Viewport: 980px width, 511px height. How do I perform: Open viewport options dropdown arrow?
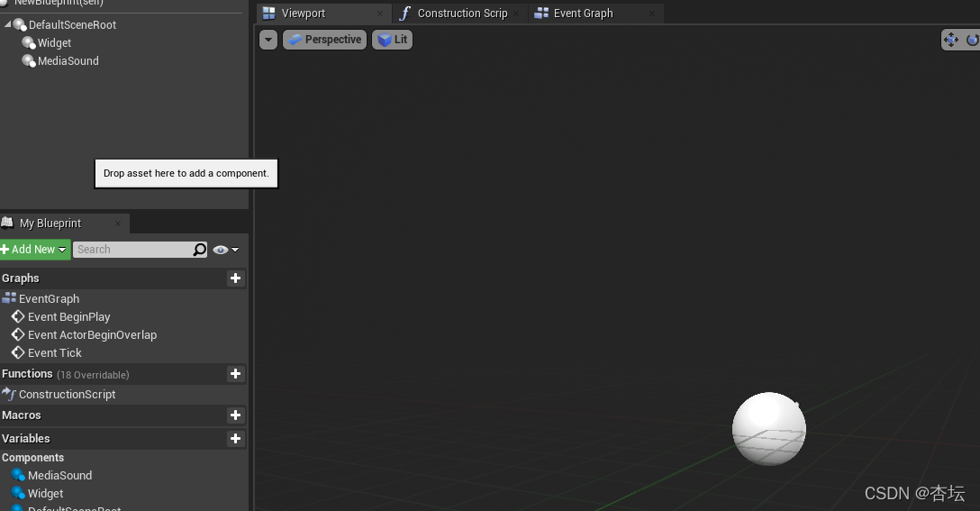coord(268,40)
